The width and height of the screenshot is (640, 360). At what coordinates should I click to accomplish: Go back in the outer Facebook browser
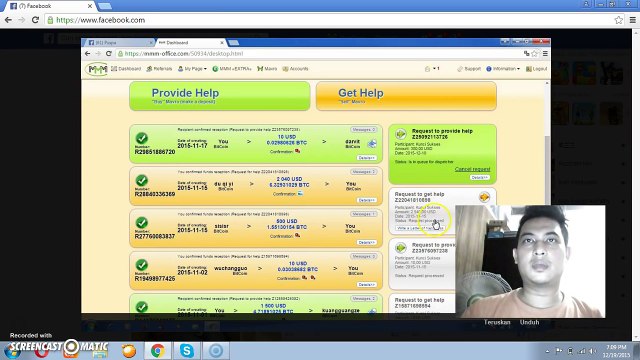tap(8, 20)
